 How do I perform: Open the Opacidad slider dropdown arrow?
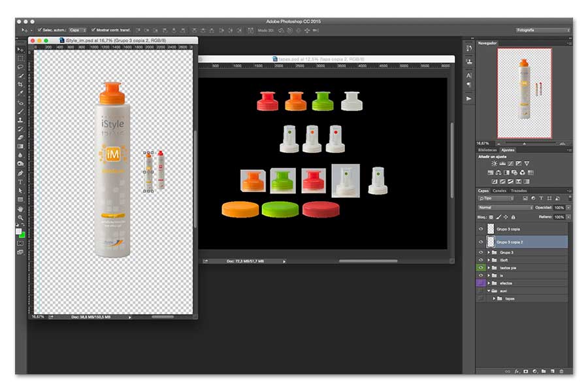coord(569,208)
